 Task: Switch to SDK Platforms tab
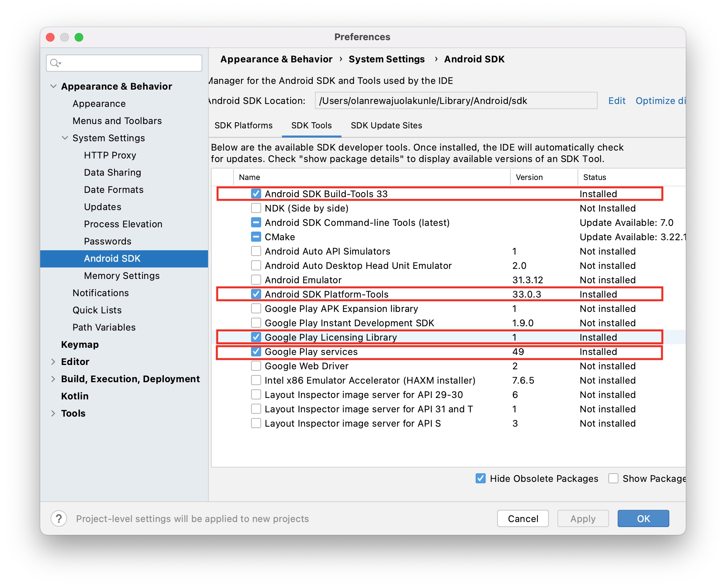[243, 125]
